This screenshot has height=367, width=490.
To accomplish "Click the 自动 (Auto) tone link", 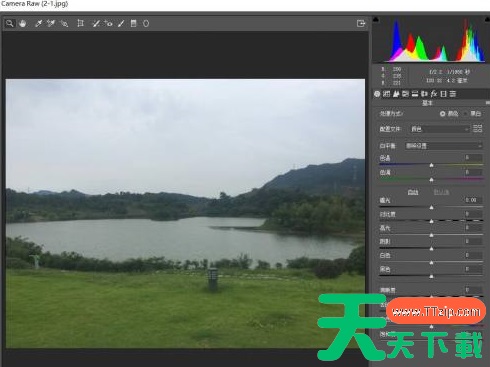I will click(x=413, y=192).
